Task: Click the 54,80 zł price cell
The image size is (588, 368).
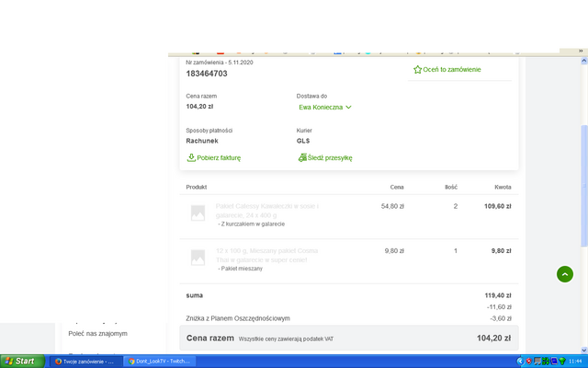Action: coord(392,206)
